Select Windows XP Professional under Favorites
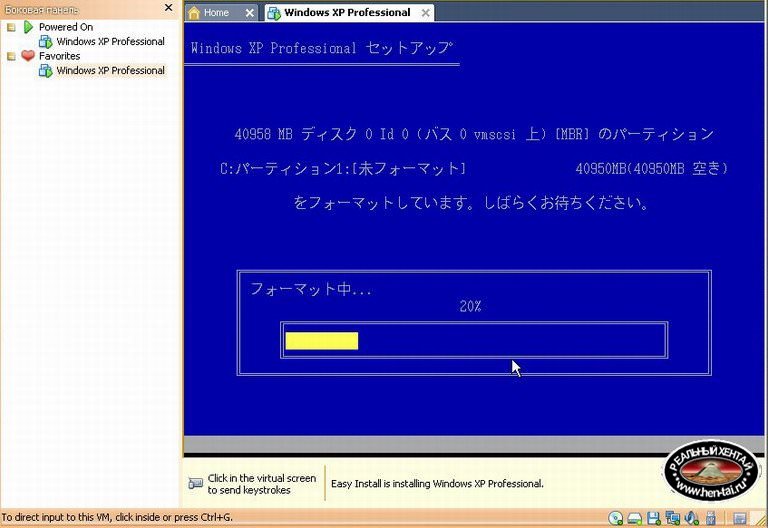 110,71
